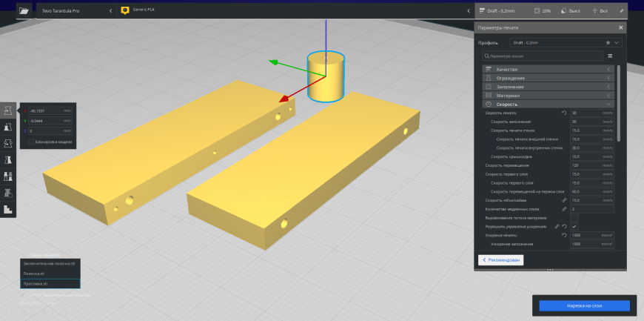Open the Generic PLA material selector
The height and width of the screenshot is (321, 644).
295,10
